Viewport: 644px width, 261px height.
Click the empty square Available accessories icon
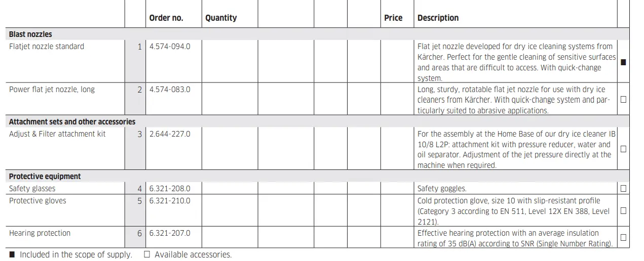[x=147, y=254]
